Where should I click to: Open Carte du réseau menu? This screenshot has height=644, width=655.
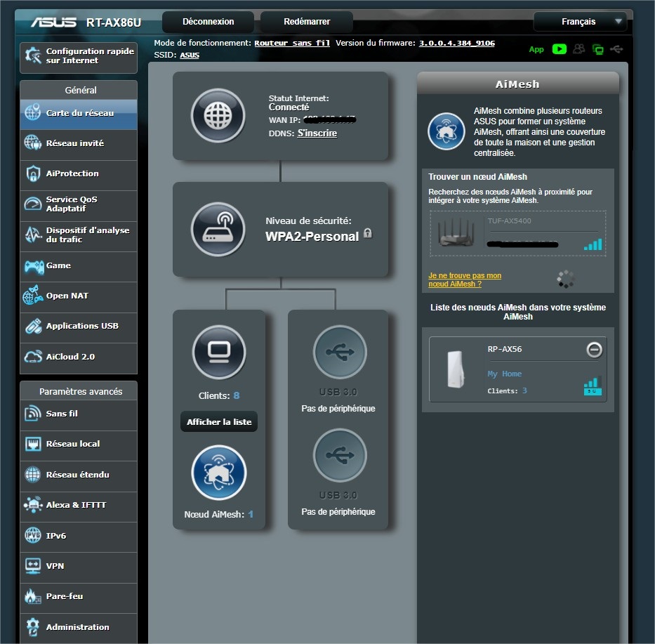[x=79, y=114]
